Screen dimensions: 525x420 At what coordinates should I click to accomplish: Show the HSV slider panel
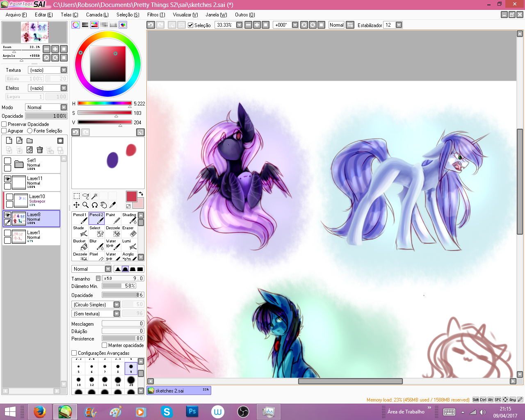coord(94,25)
